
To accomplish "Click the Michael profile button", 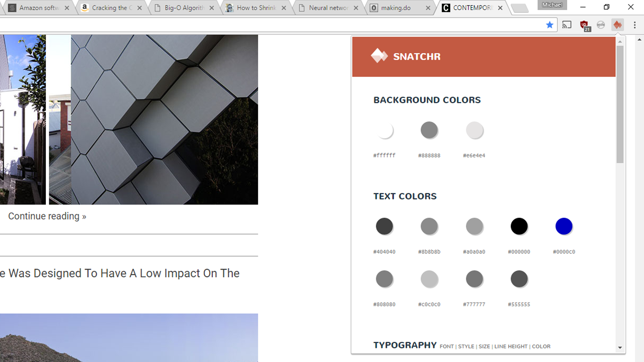I will (552, 5).
